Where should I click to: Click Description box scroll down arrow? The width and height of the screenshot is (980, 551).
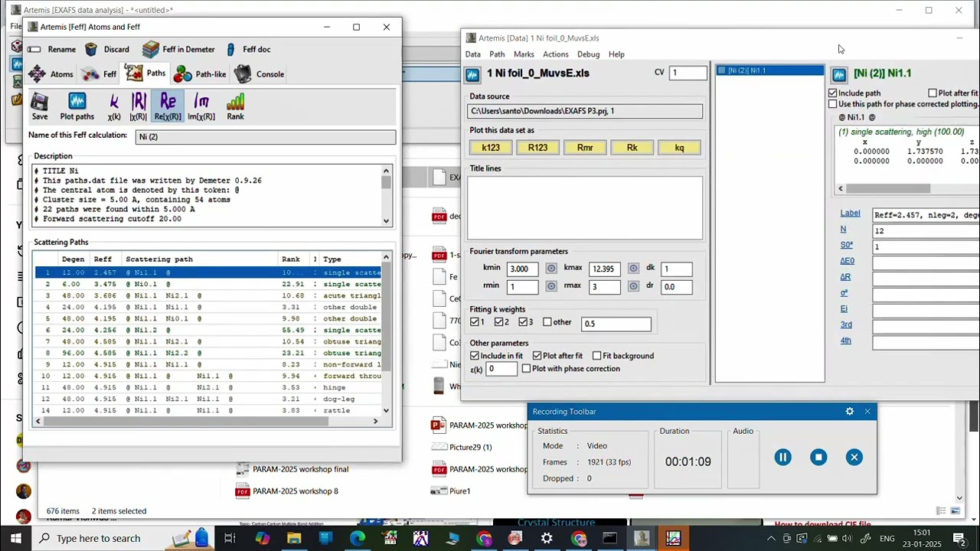coord(386,221)
